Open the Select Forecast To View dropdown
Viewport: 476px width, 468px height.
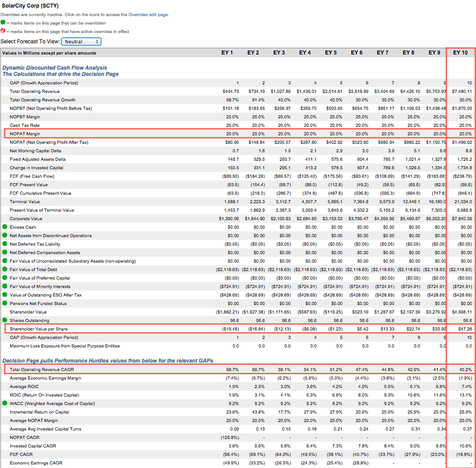[81, 42]
